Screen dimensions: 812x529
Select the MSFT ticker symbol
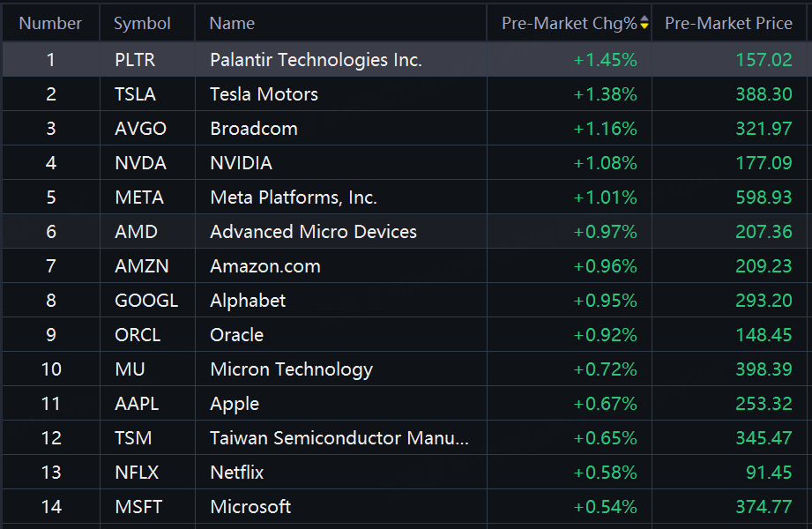pos(138,507)
